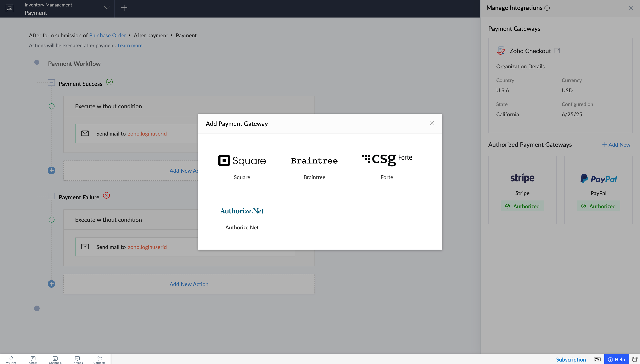Viewport: 640px width, 364px height.
Task: Collapse the Payment Failure section
Action: click(x=51, y=196)
